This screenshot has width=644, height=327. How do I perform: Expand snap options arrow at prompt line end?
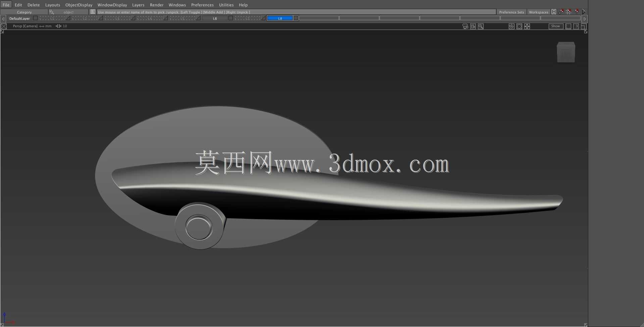click(584, 12)
